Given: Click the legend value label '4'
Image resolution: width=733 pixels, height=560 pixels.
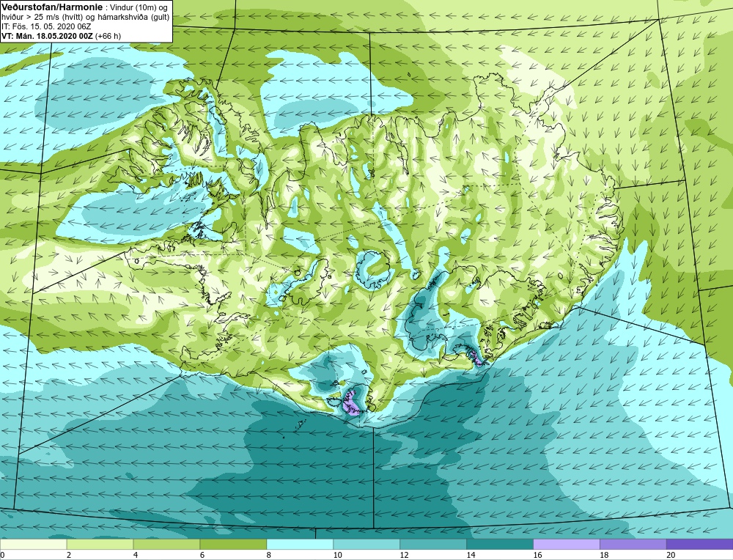Looking at the screenshot, I should pos(136,555).
